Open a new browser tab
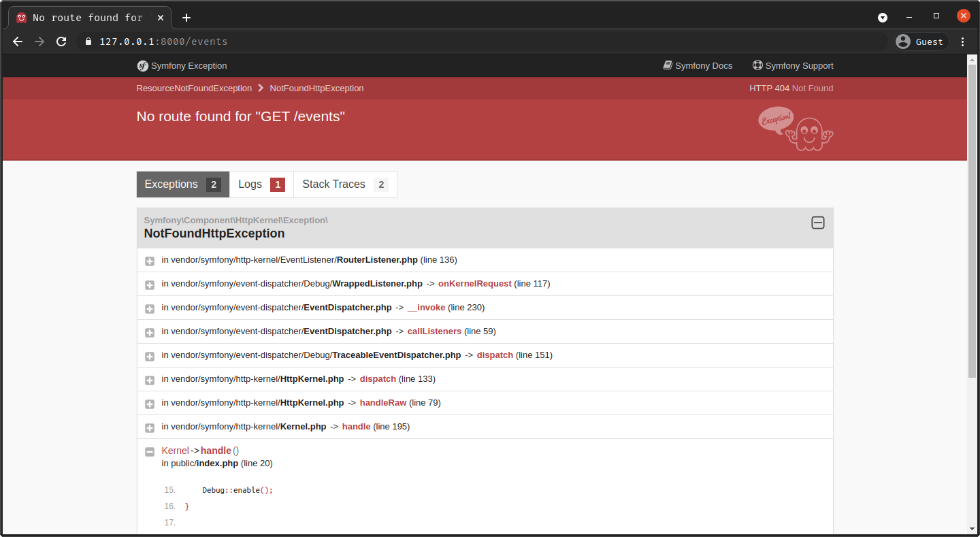 (186, 18)
